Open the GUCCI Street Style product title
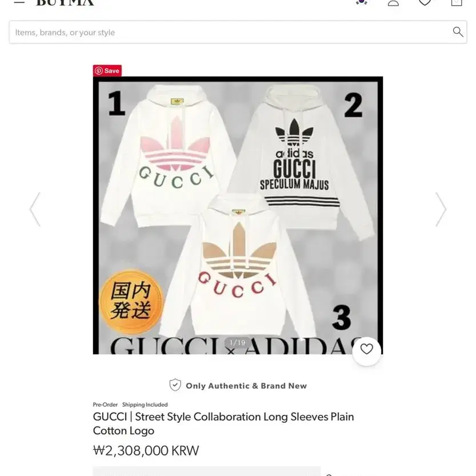The height and width of the screenshot is (476, 476). pos(223,424)
